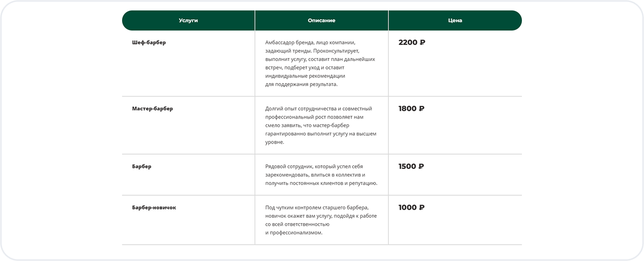Click the Шеф-барбер description starting with Амбассадор

tap(320, 64)
